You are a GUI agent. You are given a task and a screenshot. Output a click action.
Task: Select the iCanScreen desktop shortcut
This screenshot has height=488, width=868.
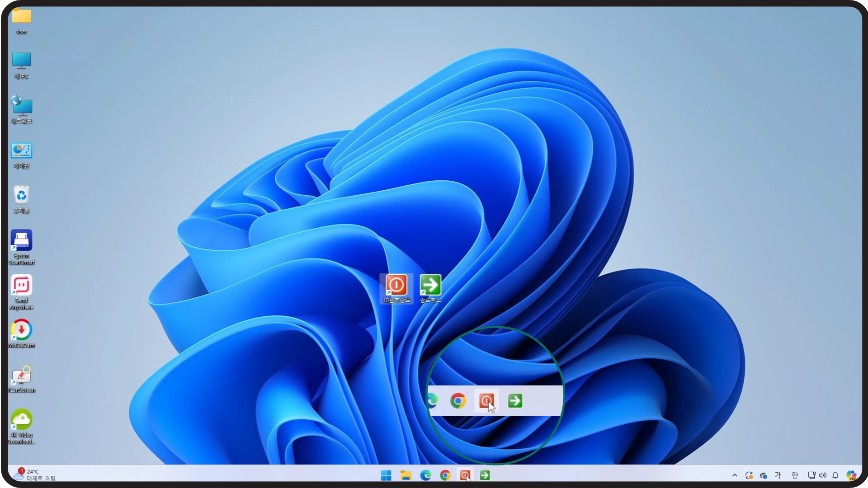pyautogui.click(x=21, y=375)
